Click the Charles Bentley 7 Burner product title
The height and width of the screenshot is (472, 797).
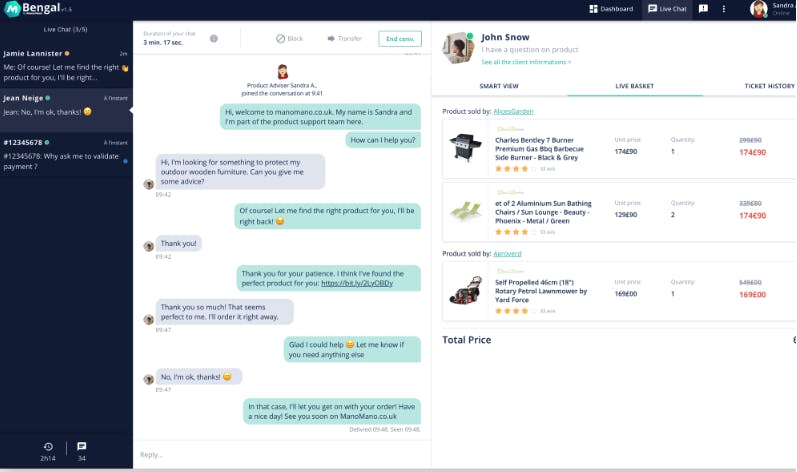pyautogui.click(x=539, y=149)
